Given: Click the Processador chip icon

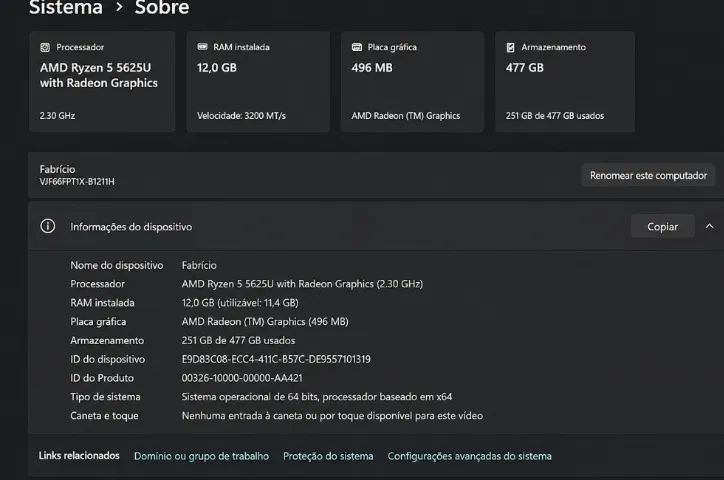Looking at the screenshot, I should pyautogui.click(x=45, y=47).
